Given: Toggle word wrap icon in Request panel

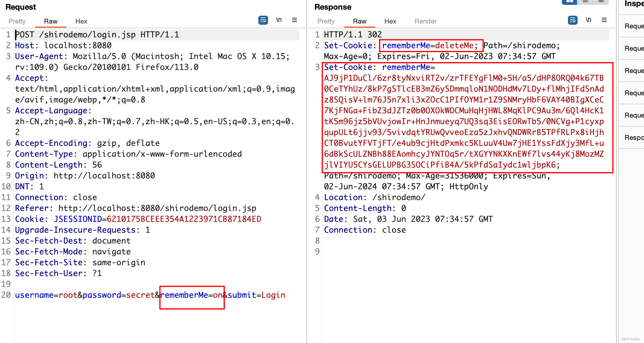Looking at the screenshot, I should coord(263,20).
